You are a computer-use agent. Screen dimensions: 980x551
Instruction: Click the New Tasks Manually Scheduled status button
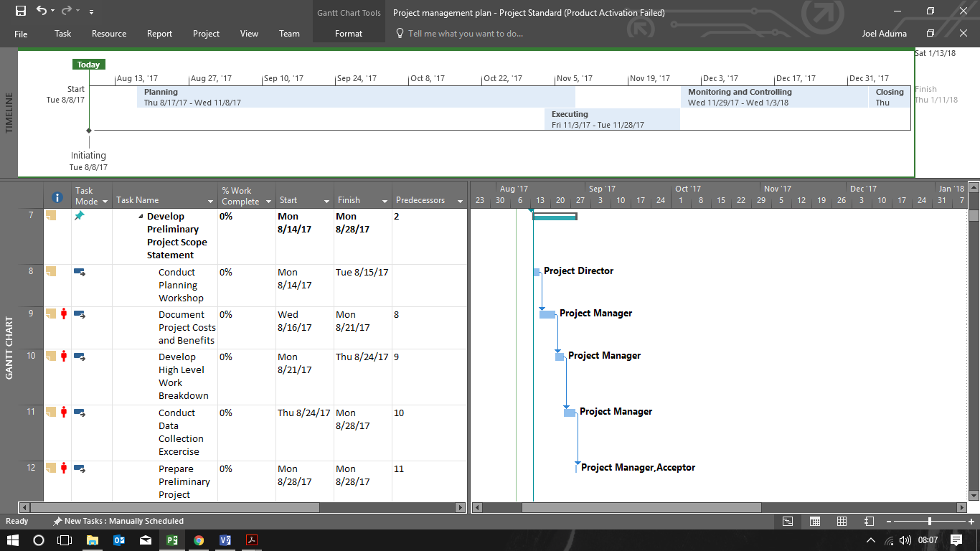point(118,521)
